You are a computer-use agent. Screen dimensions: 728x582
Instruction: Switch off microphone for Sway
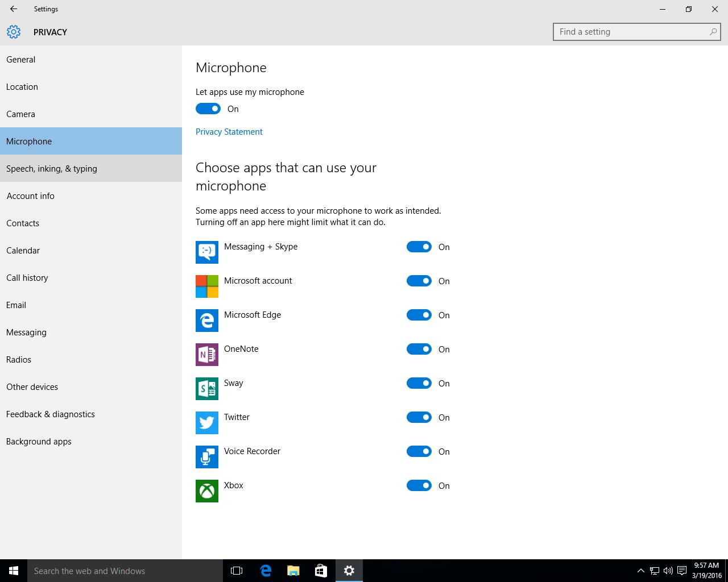click(419, 383)
